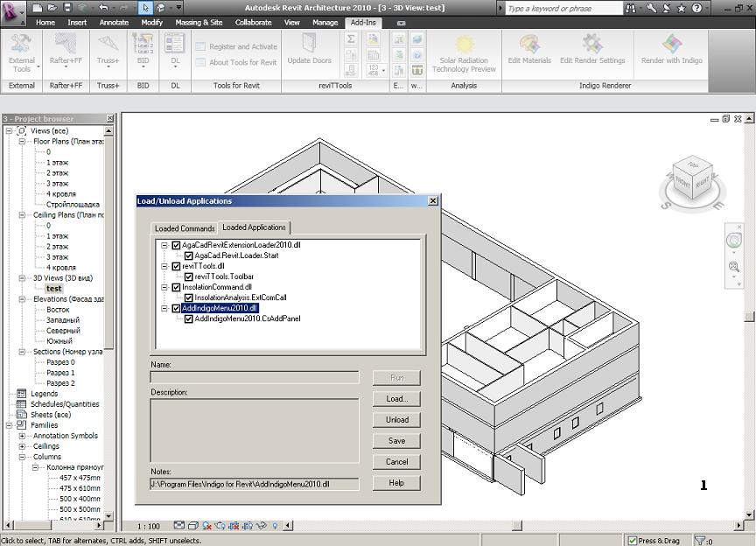The image size is (756, 546).
Task: Open the Annotate ribbon tab
Action: point(114,23)
